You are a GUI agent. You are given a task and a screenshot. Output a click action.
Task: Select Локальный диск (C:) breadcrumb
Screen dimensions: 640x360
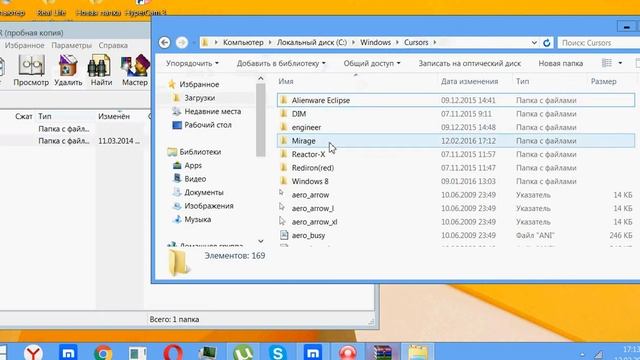tap(312, 42)
